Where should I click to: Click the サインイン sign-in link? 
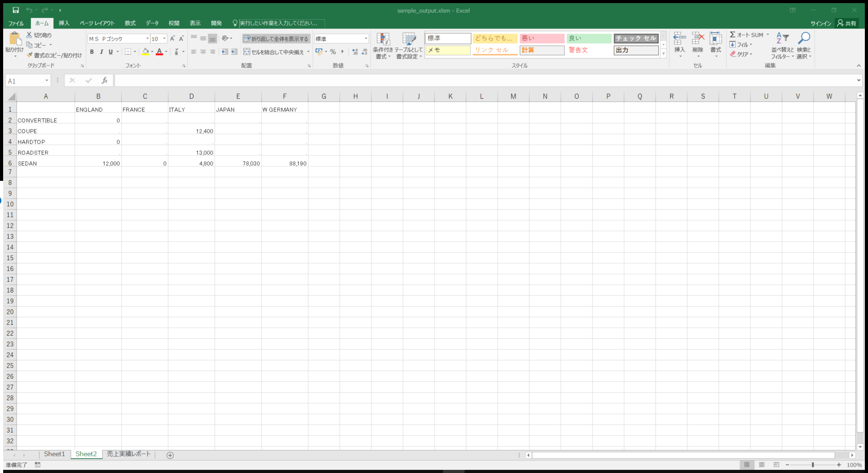[x=821, y=23]
